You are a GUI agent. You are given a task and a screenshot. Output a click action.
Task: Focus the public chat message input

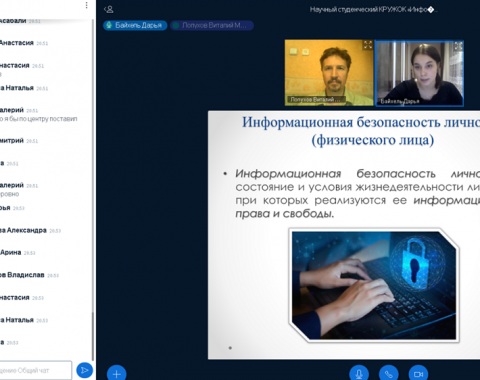point(35,370)
